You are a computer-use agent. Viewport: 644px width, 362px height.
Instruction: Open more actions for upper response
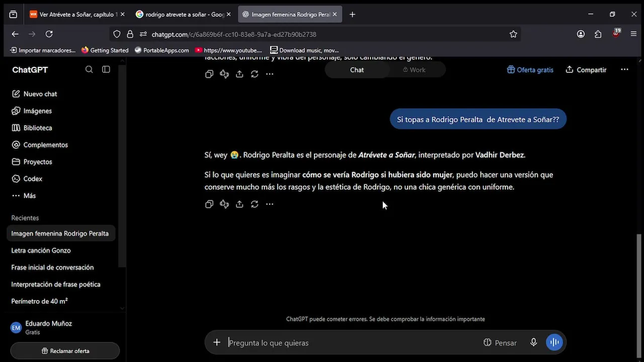click(270, 74)
